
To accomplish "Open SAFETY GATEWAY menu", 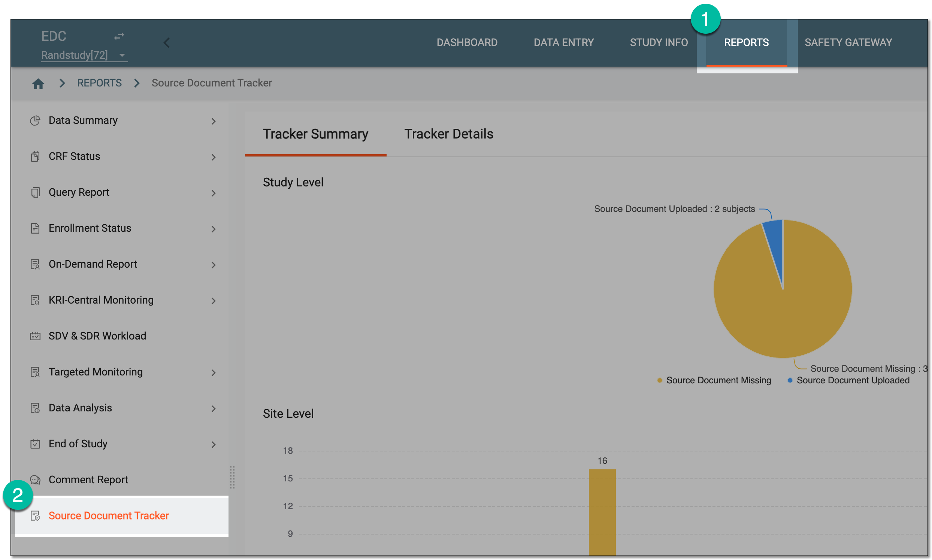I will 848,42.
